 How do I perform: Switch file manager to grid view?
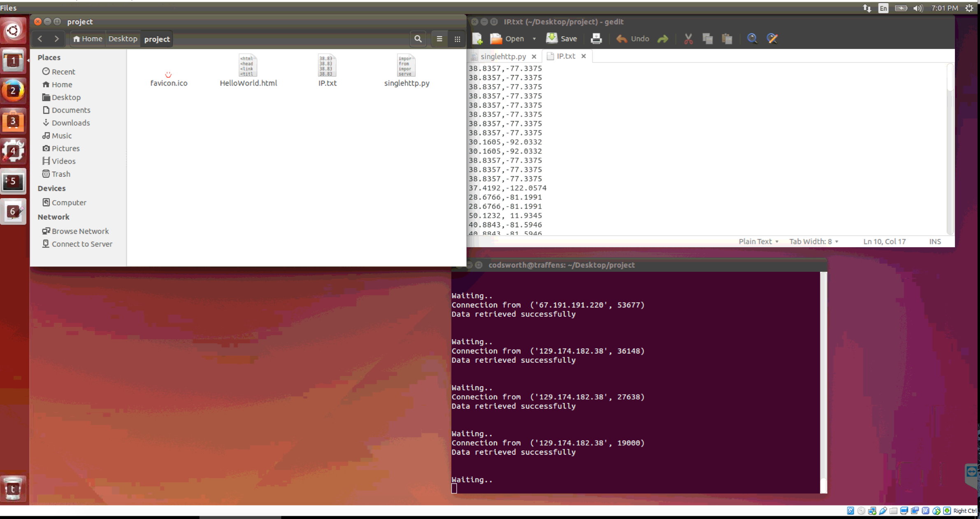[457, 39]
